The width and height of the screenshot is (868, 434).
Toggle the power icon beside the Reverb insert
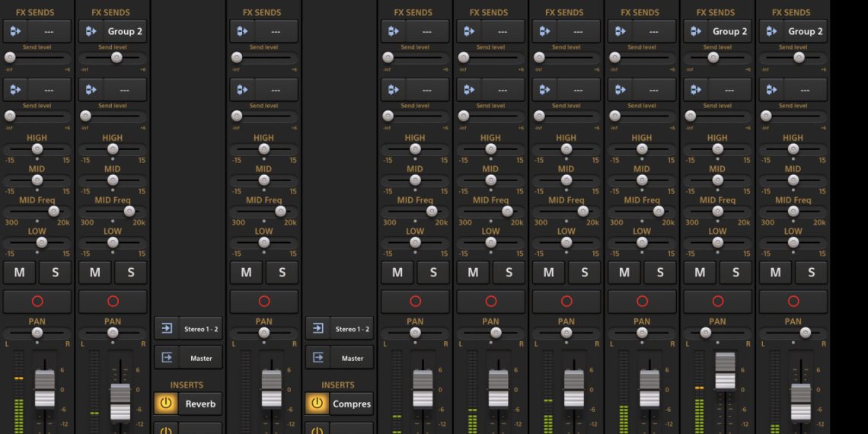(x=167, y=404)
